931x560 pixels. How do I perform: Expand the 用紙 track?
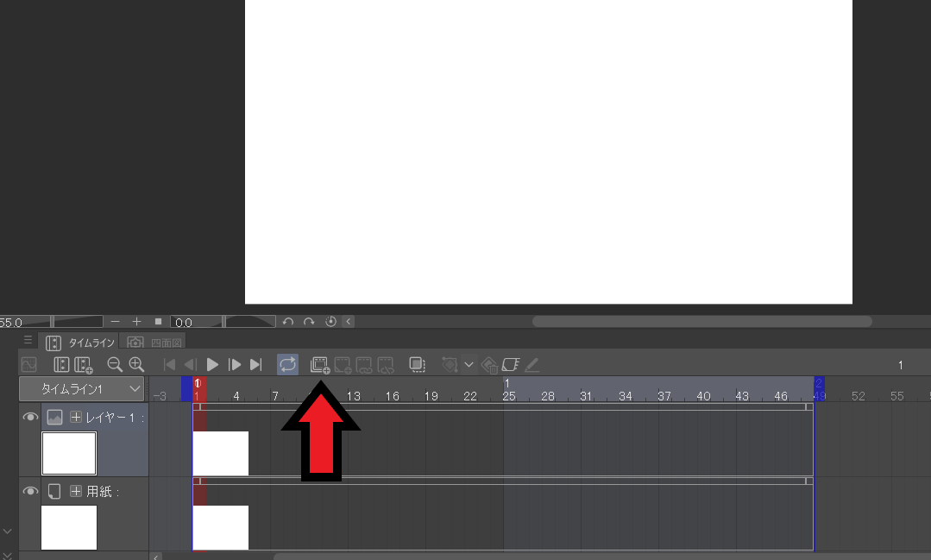click(x=76, y=492)
